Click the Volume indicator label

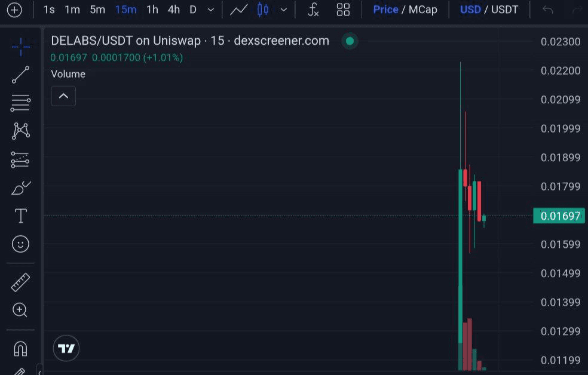(x=68, y=74)
